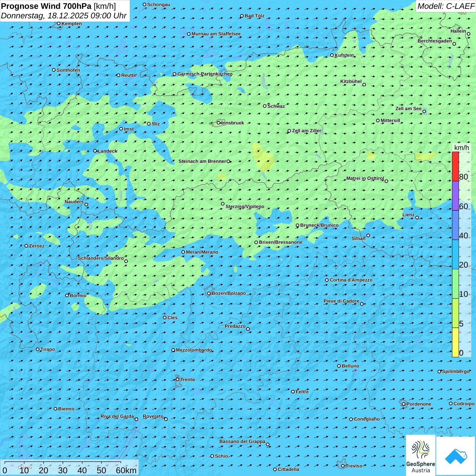Click the Cortina d'Ampezzo marker circle
The height and width of the screenshot is (476, 476).
[x=327, y=280]
